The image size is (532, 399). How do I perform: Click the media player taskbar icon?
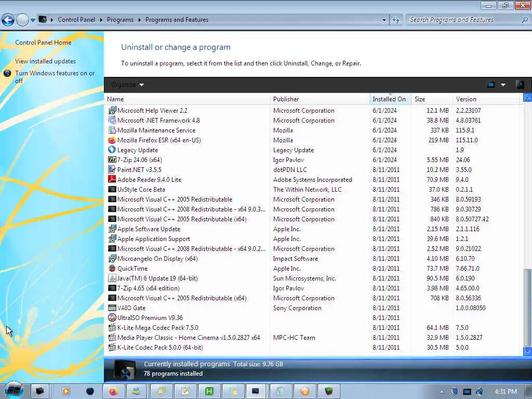[65, 392]
